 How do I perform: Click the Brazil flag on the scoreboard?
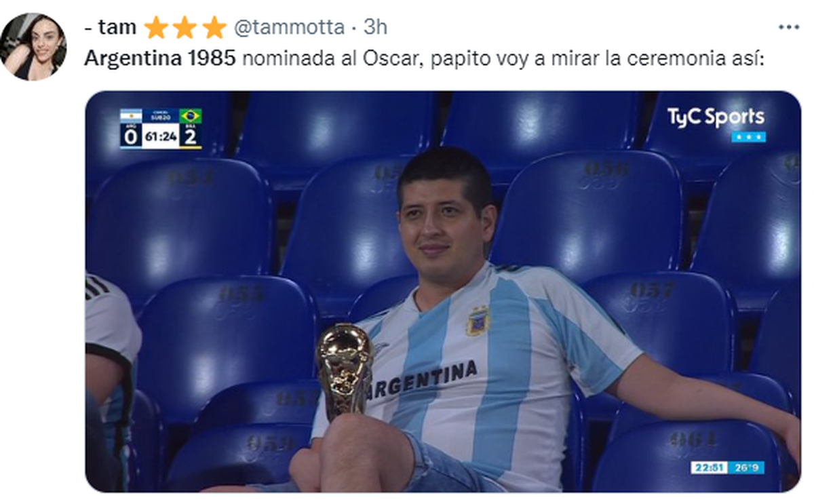click(191, 116)
